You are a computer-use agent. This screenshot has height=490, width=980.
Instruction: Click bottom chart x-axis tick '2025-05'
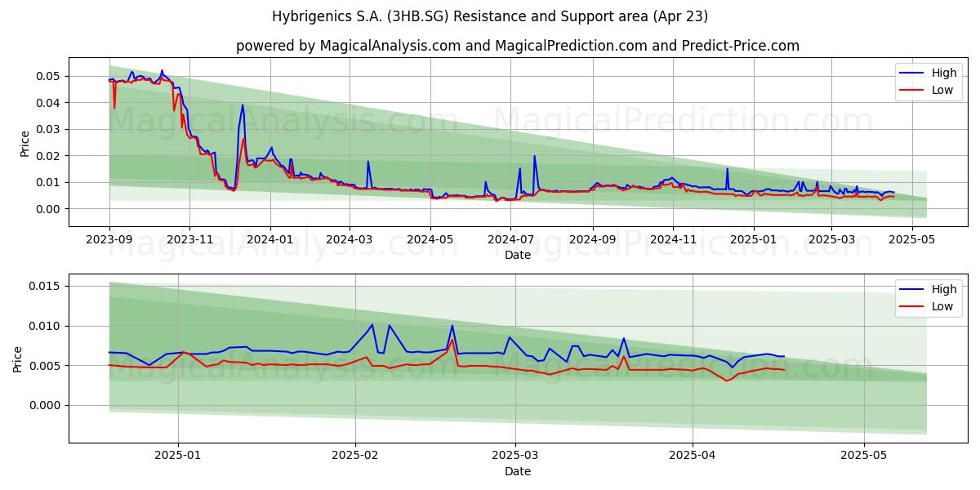point(864,457)
